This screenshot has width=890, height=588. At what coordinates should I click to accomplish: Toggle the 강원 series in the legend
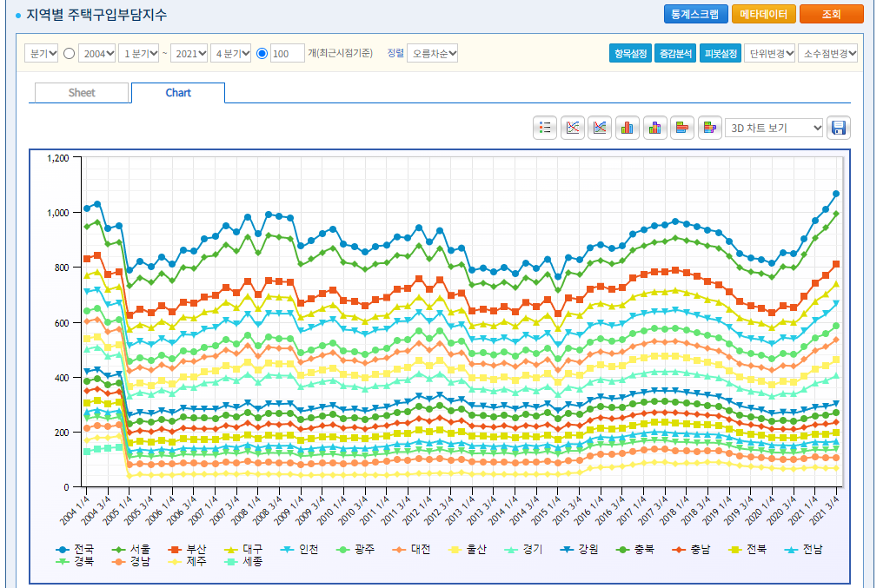580,550
